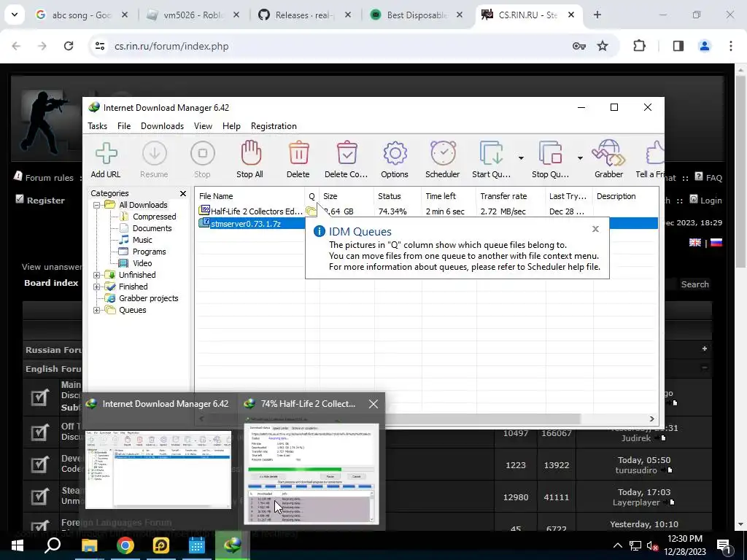This screenshot has height=560, width=747.
Task: Open the Register link on the forum
Action: (46, 201)
